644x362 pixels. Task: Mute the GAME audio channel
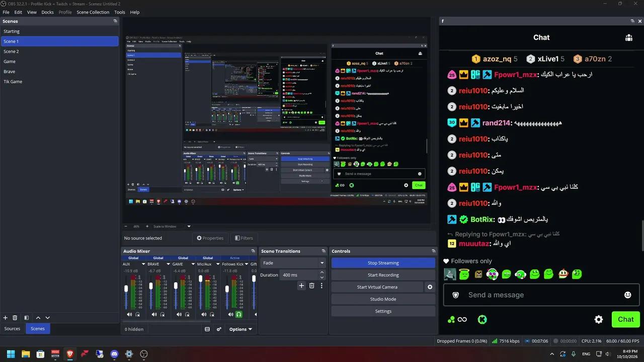[179, 314]
